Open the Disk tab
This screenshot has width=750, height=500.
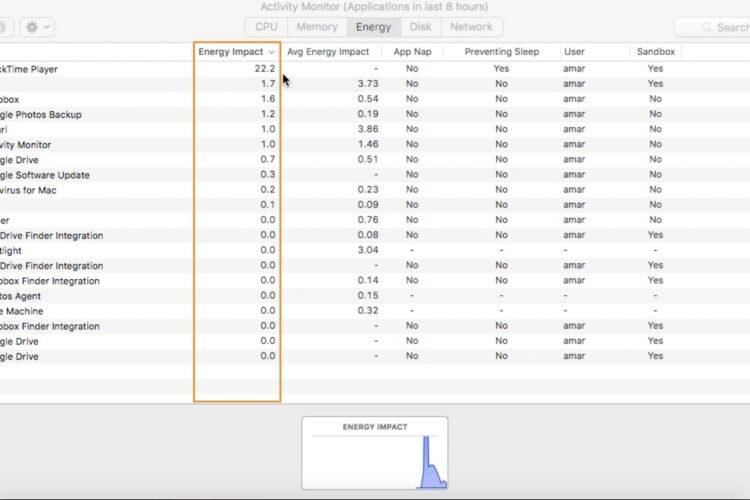point(421,27)
